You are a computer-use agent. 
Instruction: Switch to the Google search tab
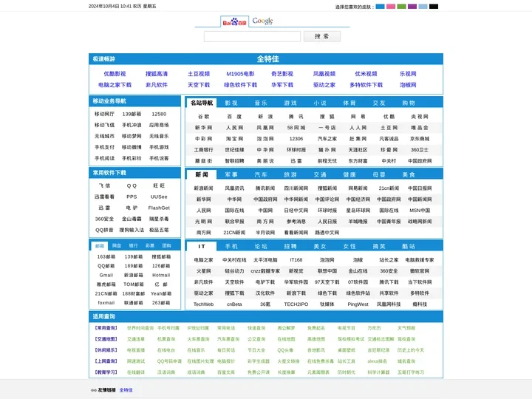(262, 21)
